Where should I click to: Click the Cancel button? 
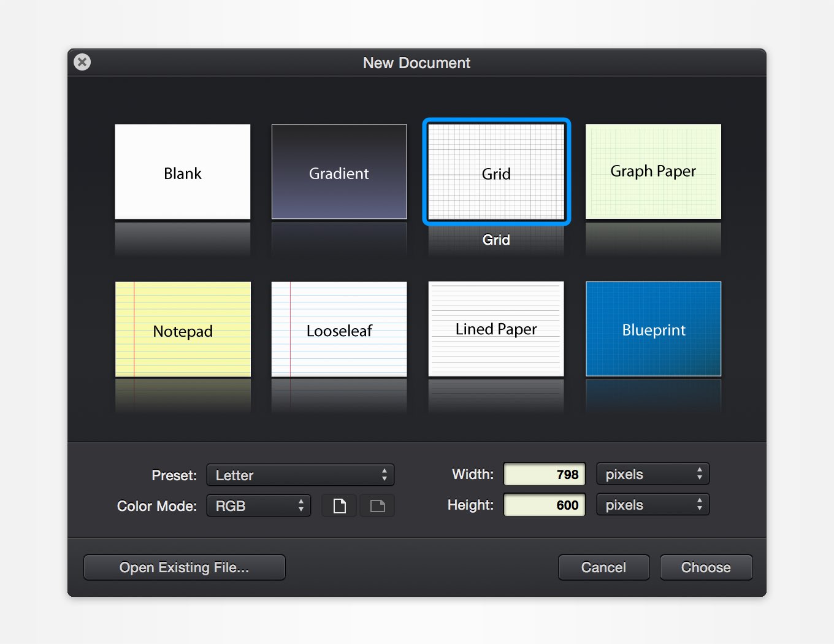603,567
